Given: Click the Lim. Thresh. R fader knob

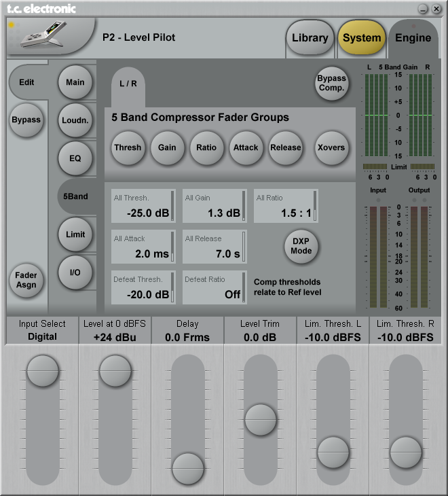Looking at the screenshot, I should tap(406, 453).
